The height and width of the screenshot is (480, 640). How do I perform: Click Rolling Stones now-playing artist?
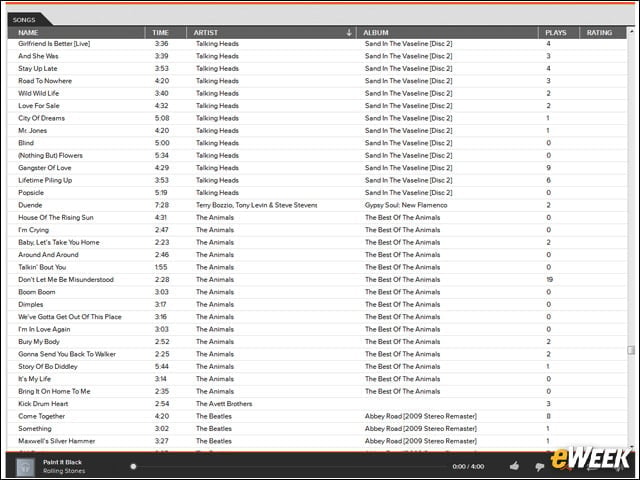coord(64,471)
